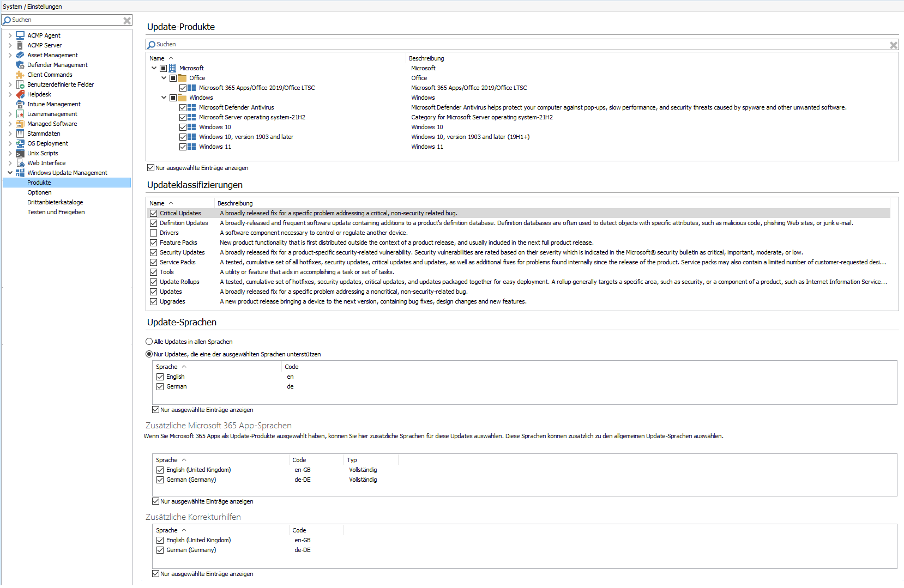Select 'Alle Updates in allen Sprachen' radio button

coord(149,342)
